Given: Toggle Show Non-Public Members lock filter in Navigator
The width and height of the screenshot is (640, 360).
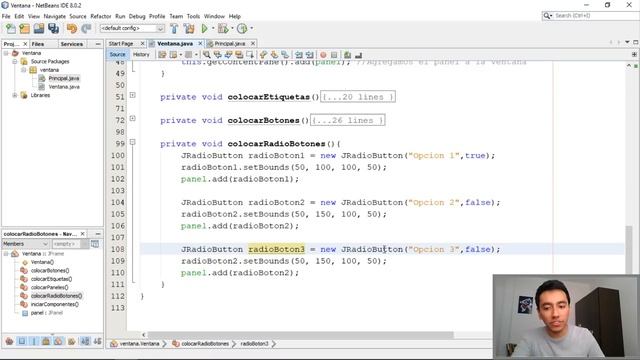Looking at the screenshot, I should (46, 341).
